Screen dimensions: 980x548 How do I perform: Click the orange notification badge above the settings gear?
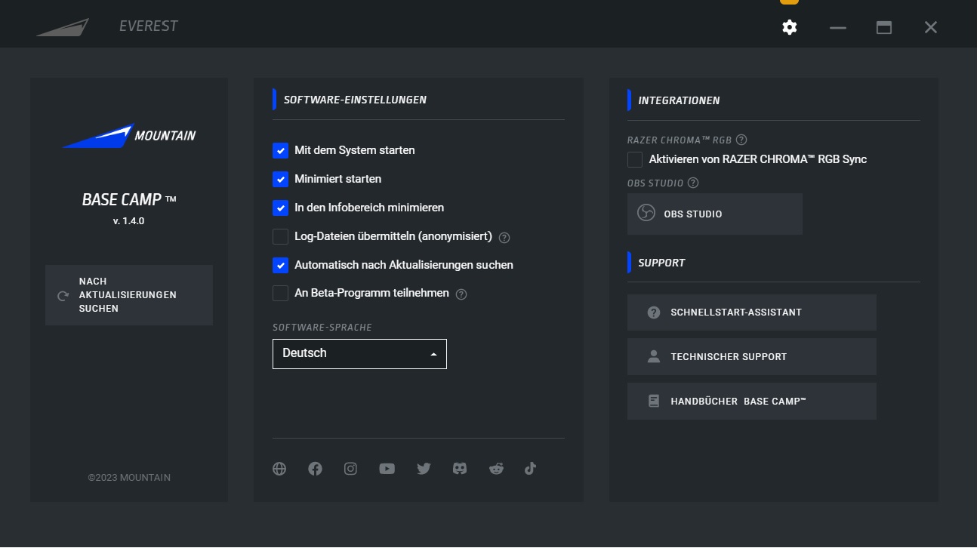[789, 2]
